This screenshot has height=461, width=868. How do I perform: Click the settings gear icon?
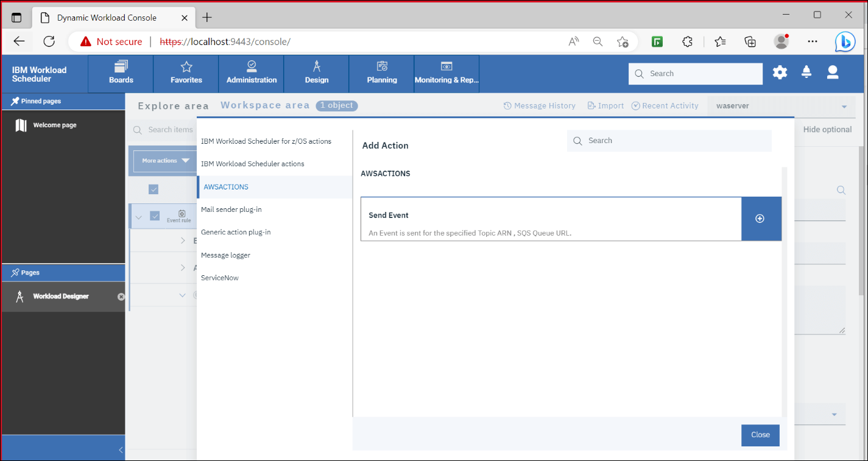[x=780, y=73]
